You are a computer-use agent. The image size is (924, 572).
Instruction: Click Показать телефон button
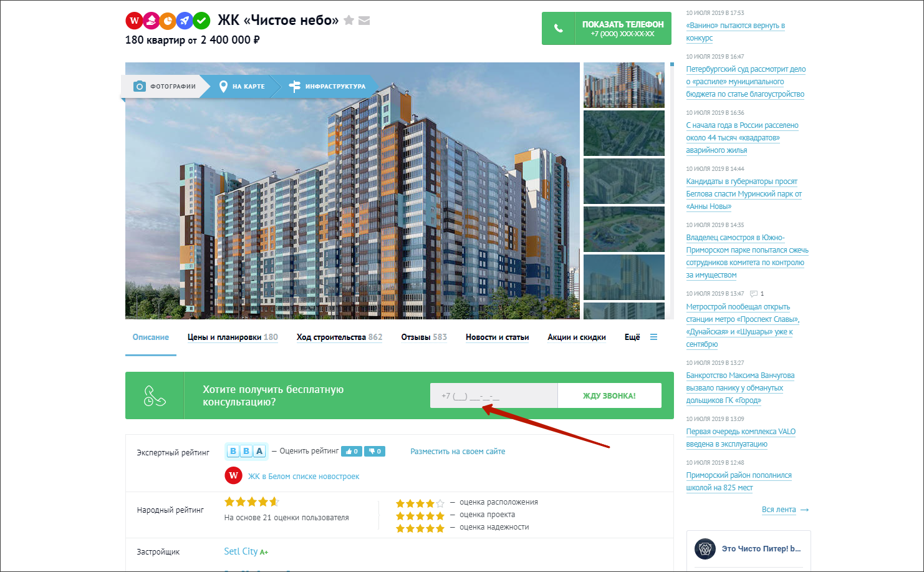[x=607, y=28]
